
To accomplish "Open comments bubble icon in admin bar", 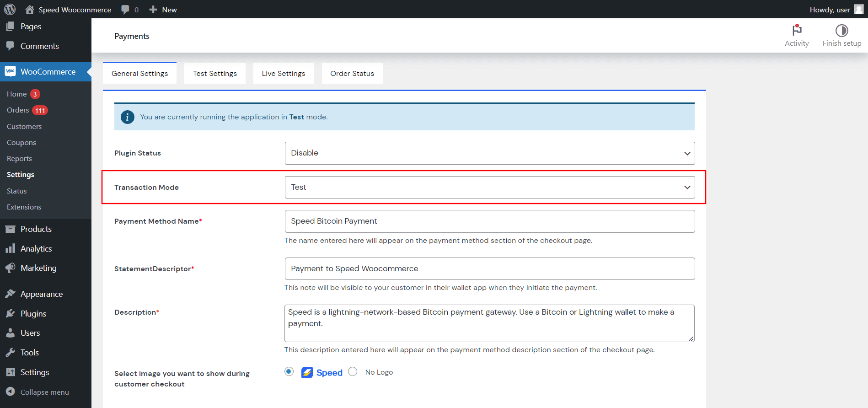I will point(125,10).
